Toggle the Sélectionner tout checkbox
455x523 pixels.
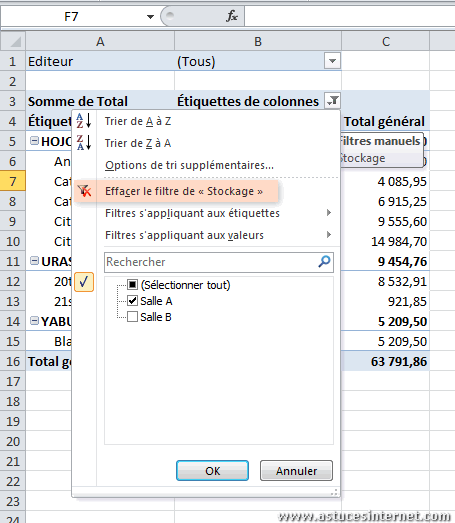132,285
